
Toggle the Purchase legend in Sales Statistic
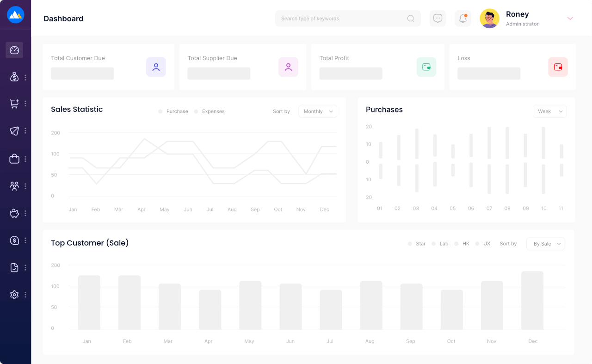(173, 111)
